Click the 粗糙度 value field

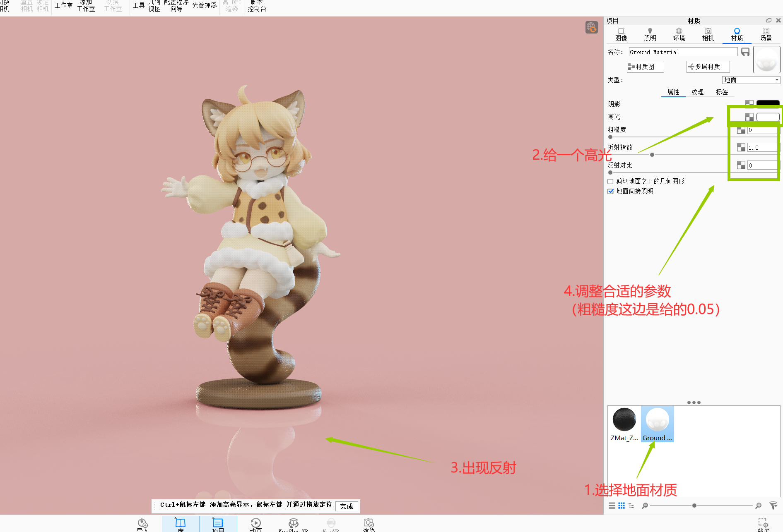pos(762,130)
